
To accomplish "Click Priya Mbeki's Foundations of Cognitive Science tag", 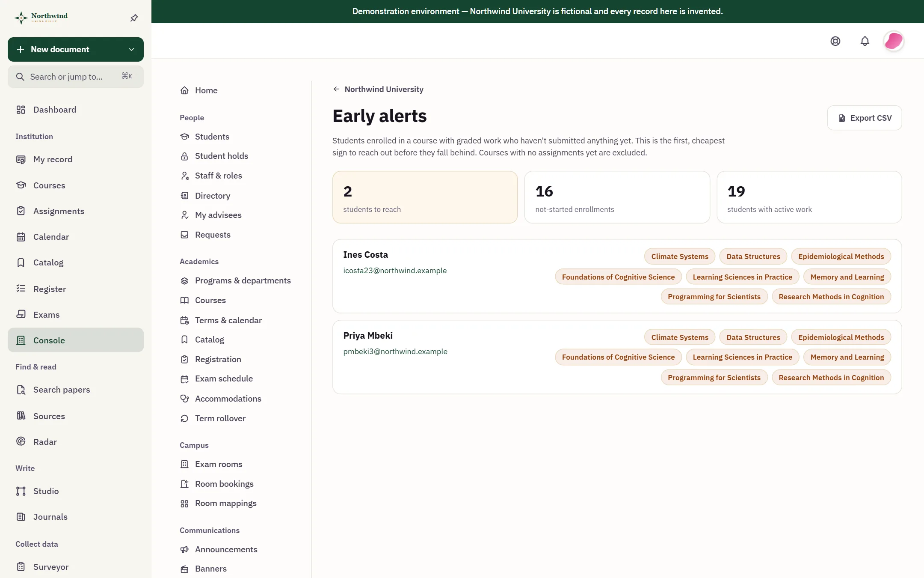I will [618, 357].
